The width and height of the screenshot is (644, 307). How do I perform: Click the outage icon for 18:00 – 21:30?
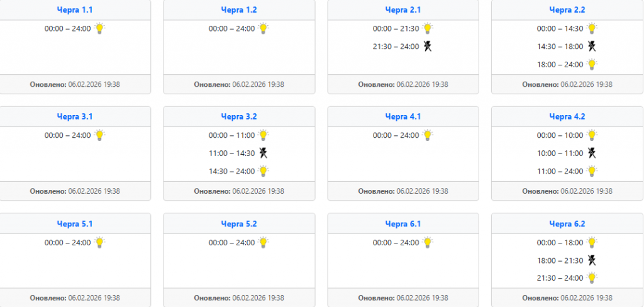click(592, 260)
